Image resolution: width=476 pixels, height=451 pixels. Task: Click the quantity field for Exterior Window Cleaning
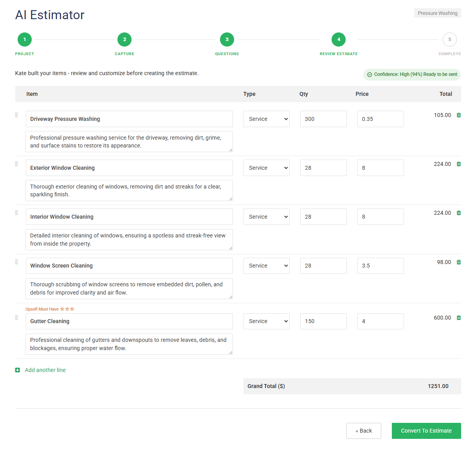click(x=323, y=168)
